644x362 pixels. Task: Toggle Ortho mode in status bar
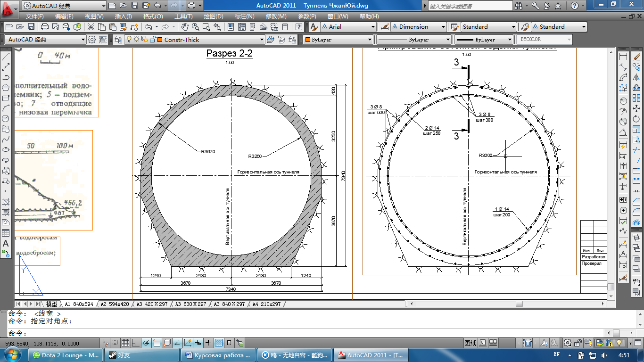136,343
